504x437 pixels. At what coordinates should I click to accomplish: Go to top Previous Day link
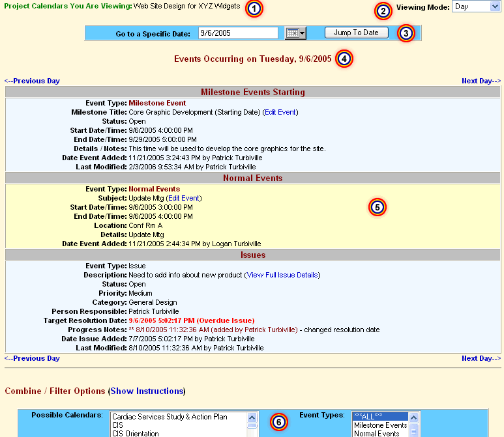click(32, 81)
